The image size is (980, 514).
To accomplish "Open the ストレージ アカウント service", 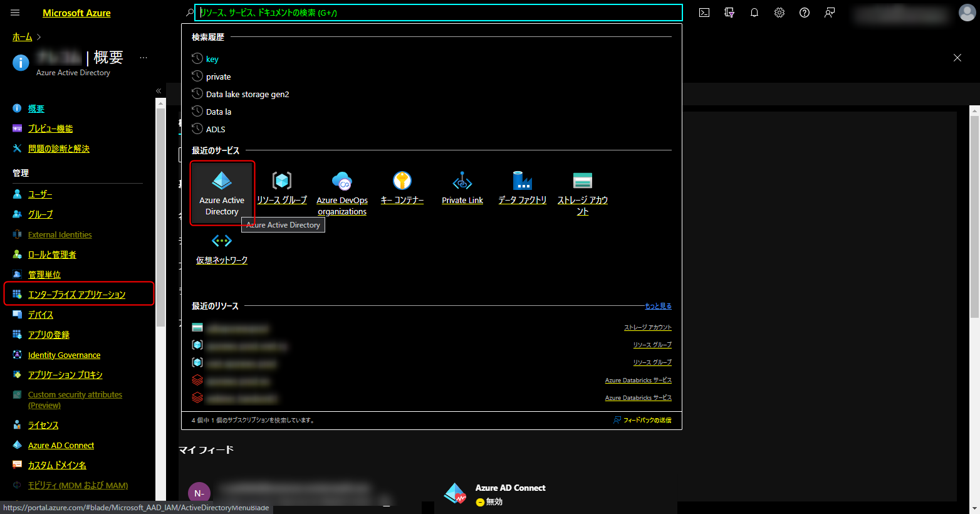I will [583, 193].
